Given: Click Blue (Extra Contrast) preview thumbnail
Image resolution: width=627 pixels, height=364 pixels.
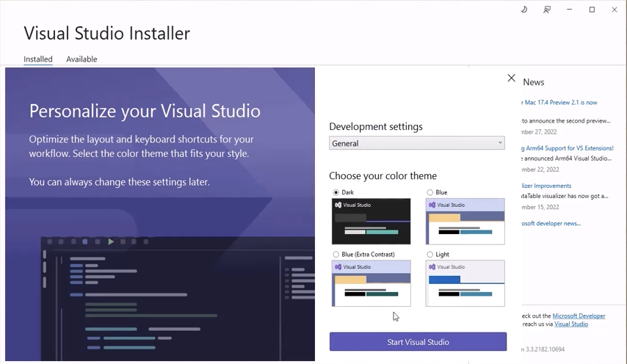Looking at the screenshot, I should (371, 283).
